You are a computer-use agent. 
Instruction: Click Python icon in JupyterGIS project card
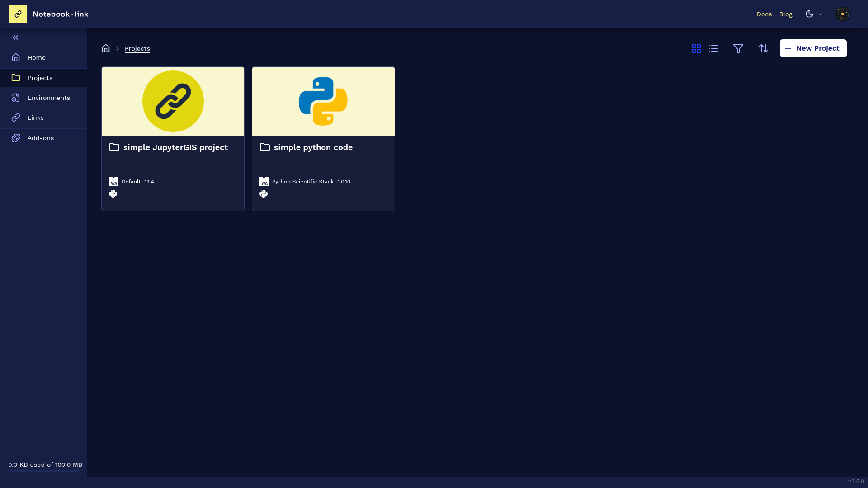(x=113, y=194)
